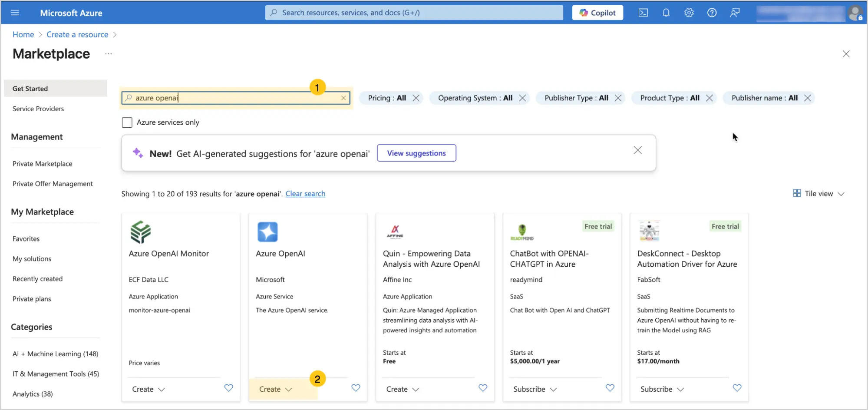Click the Affine logo on Quin card
868x410 pixels.
[395, 232]
